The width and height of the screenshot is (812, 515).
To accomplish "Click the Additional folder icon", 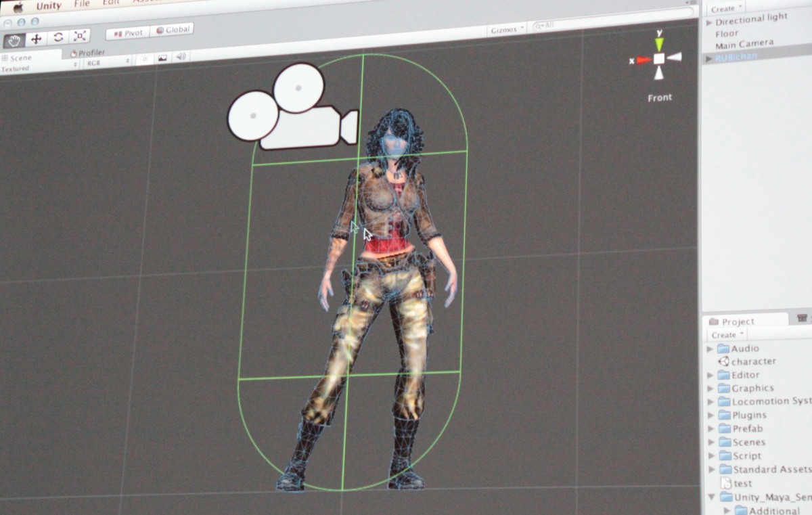I will (741, 510).
